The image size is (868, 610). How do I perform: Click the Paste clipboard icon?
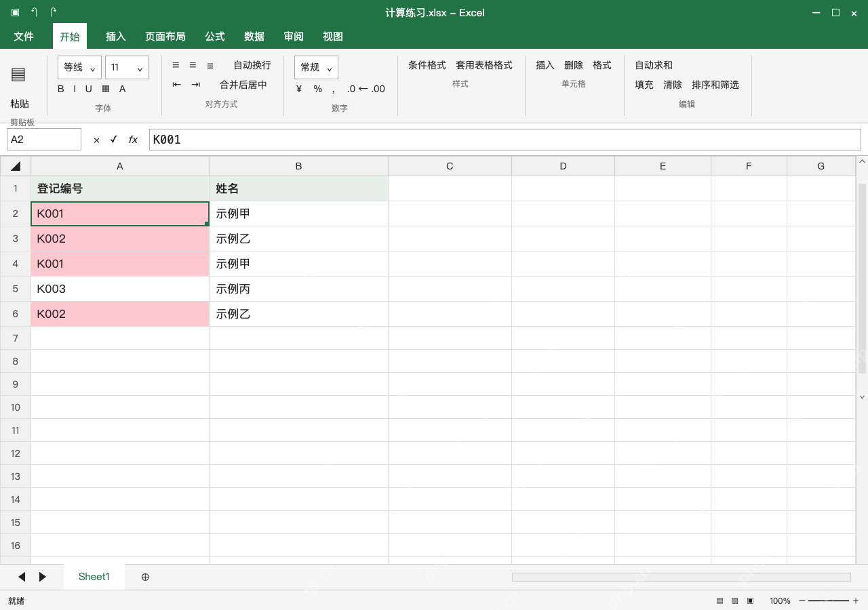tap(18, 75)
